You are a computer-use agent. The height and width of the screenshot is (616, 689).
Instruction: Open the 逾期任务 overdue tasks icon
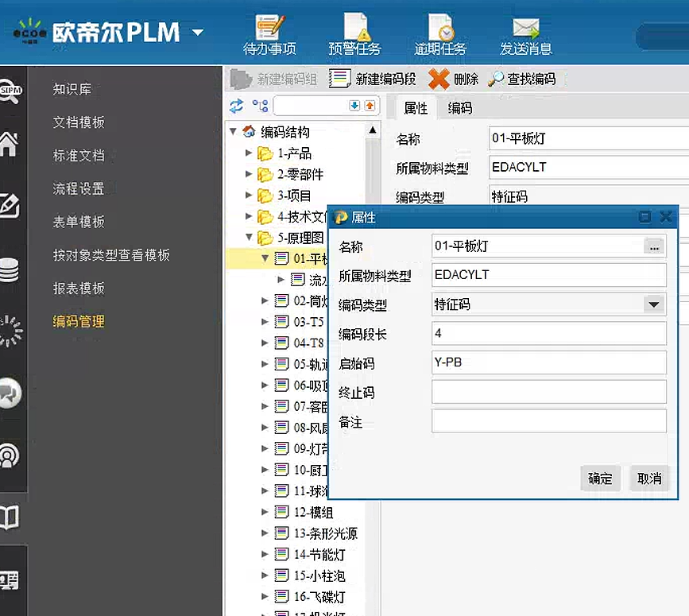(440, 29)
